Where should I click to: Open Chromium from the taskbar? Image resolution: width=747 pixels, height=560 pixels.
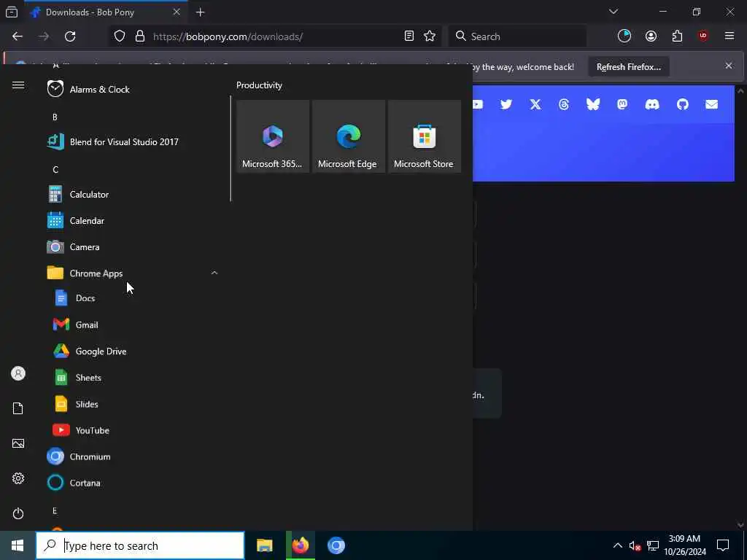(x=336, y=545)
